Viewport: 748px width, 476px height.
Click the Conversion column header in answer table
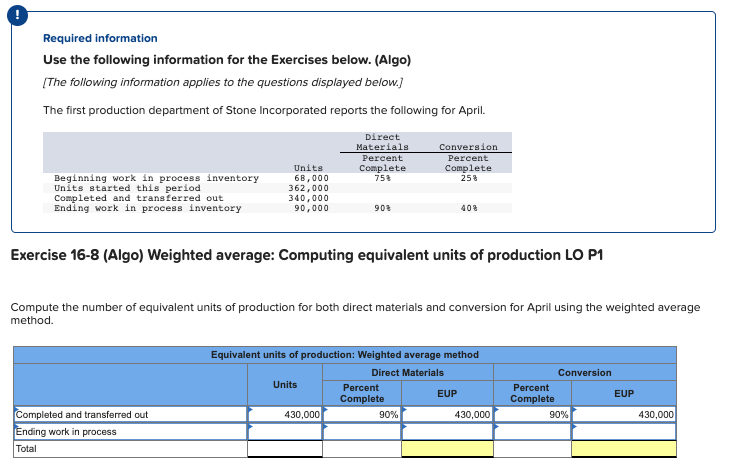point(584,373)
